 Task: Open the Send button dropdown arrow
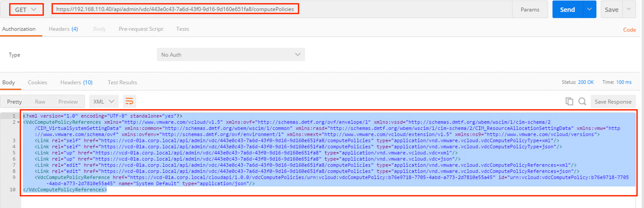click(x=589, y=9)
